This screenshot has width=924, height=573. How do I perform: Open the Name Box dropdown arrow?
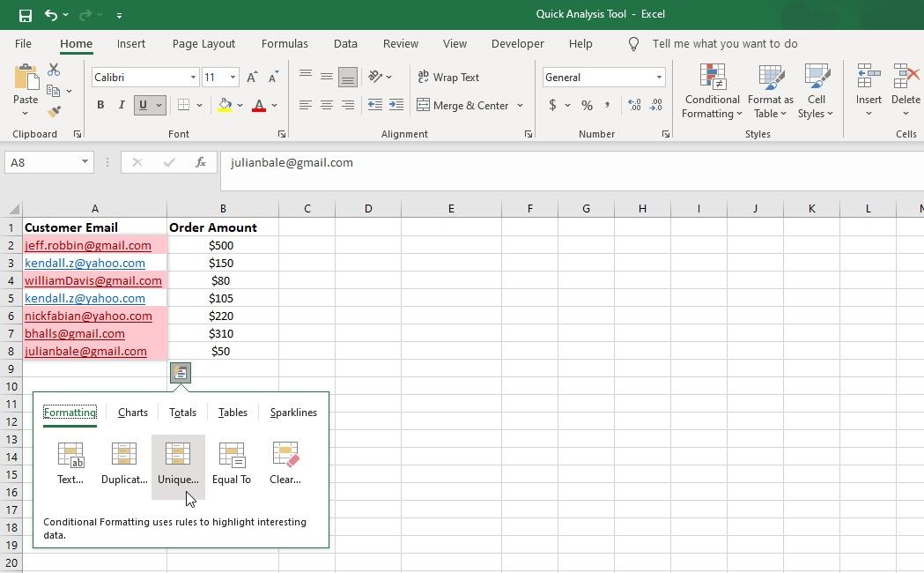85,162
